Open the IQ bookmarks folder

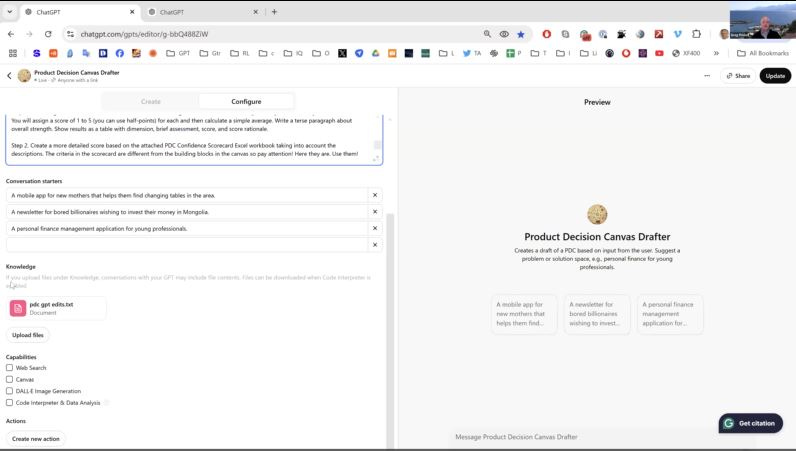[x=293, y=53]
